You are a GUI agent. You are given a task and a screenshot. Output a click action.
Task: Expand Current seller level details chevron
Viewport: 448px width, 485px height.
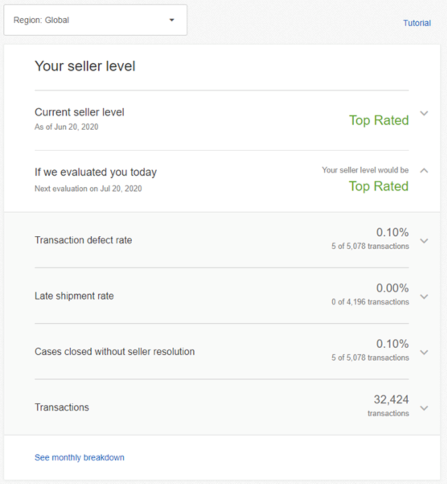(x=424, y=113)
